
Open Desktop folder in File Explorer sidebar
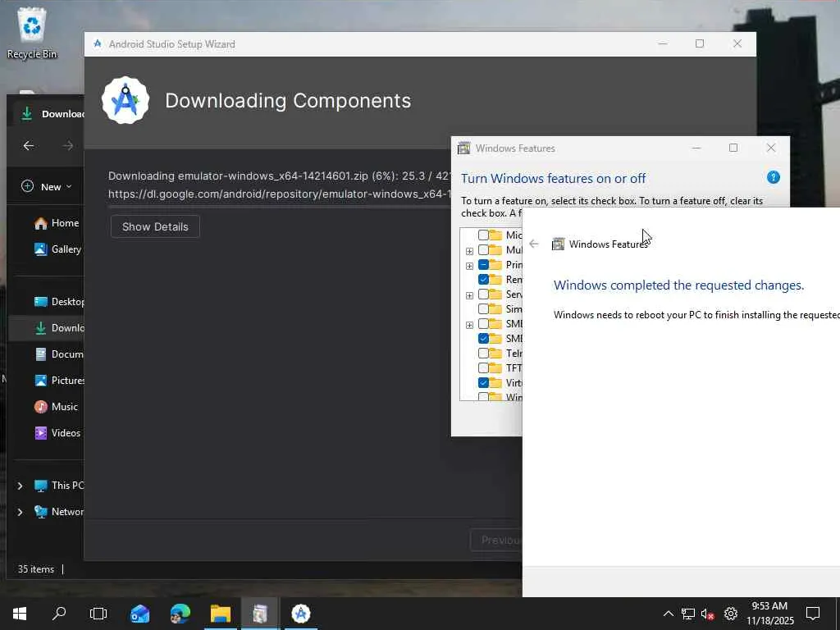tap(58, 302)
